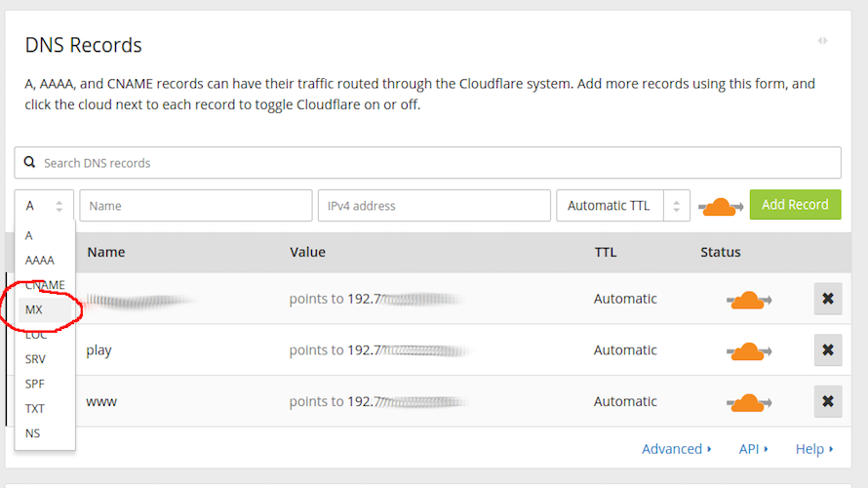
Task: Toggle orange cloud for the play record
Action: 749,351
